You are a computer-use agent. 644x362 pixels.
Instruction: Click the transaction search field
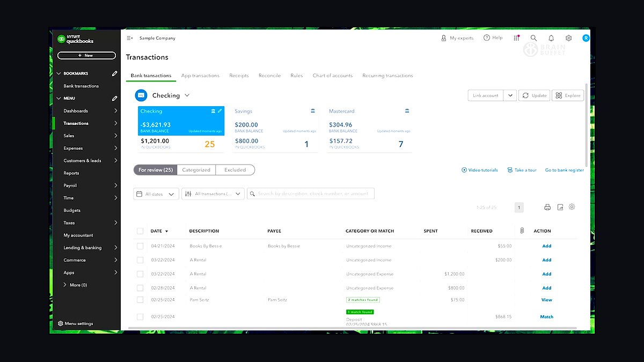[311, 194]
